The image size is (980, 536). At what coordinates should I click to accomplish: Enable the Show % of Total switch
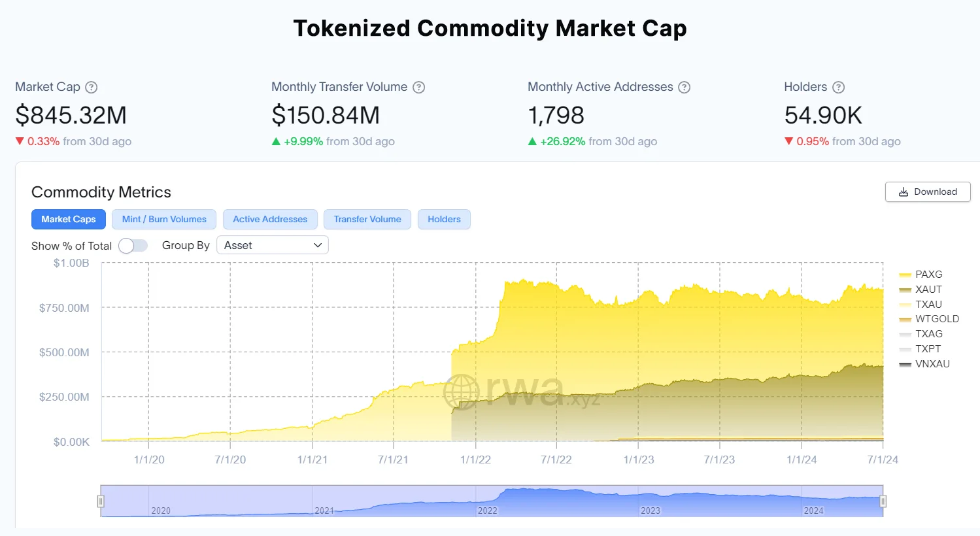click(133, 245)
